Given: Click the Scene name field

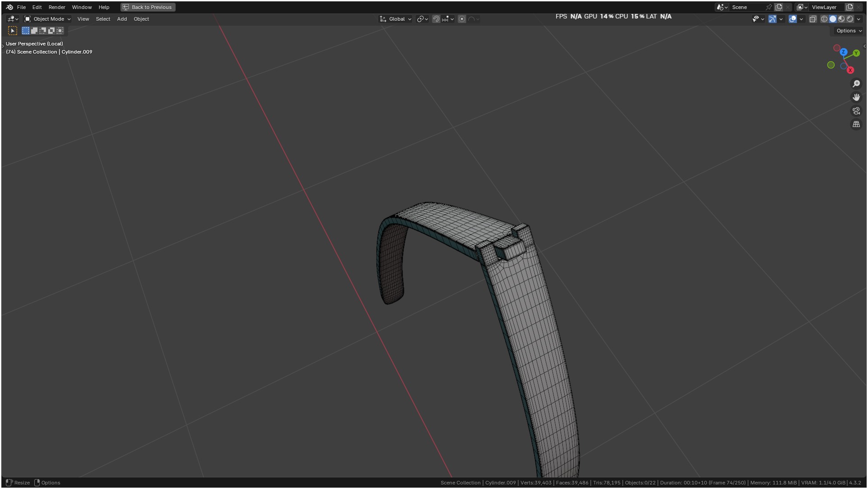Looking at the screenshot, I should (x=746, y=7).
